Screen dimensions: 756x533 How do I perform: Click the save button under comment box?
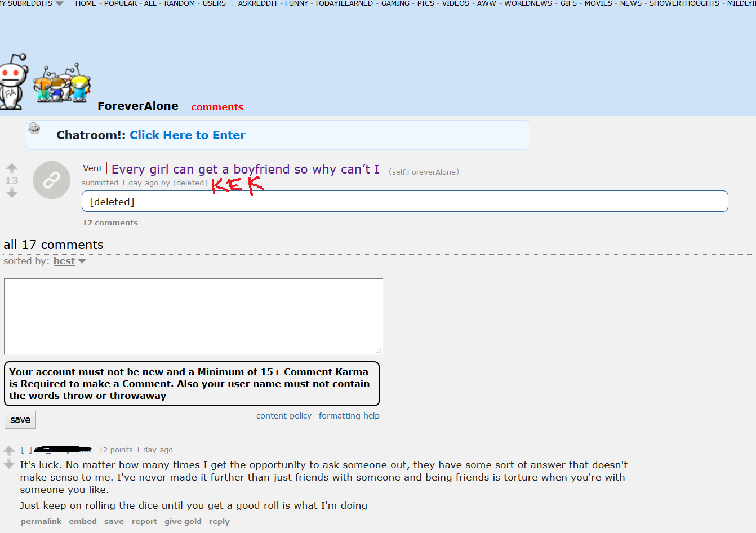tap(20, 420)
